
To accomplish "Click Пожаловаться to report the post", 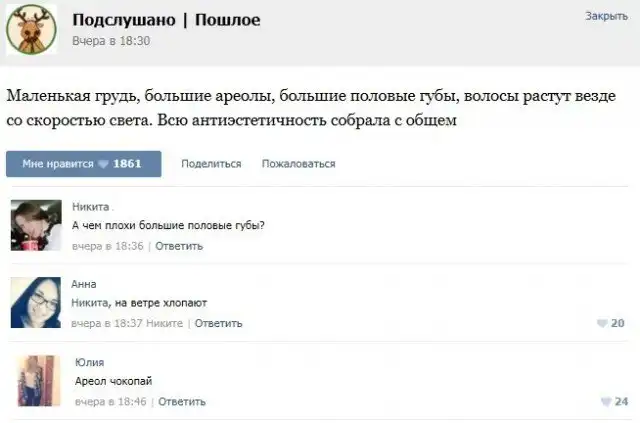I will point(298,164).
